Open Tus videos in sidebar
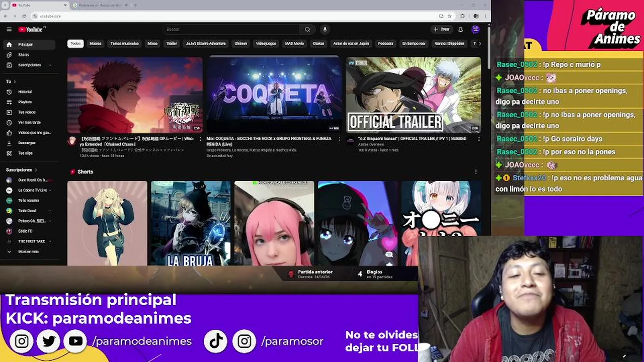This screenshot has width=644, height=362. (x=28, y=112)
